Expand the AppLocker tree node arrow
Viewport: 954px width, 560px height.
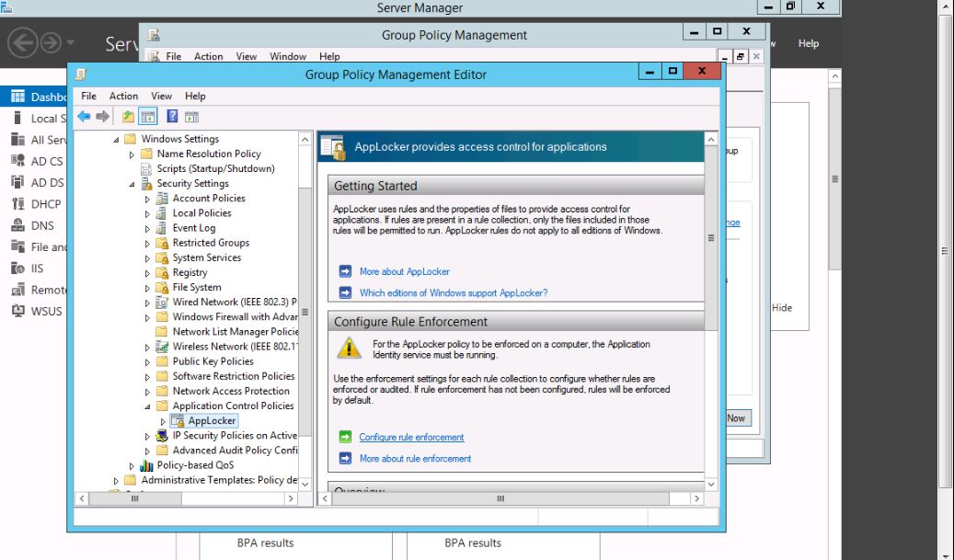[163, 421]
